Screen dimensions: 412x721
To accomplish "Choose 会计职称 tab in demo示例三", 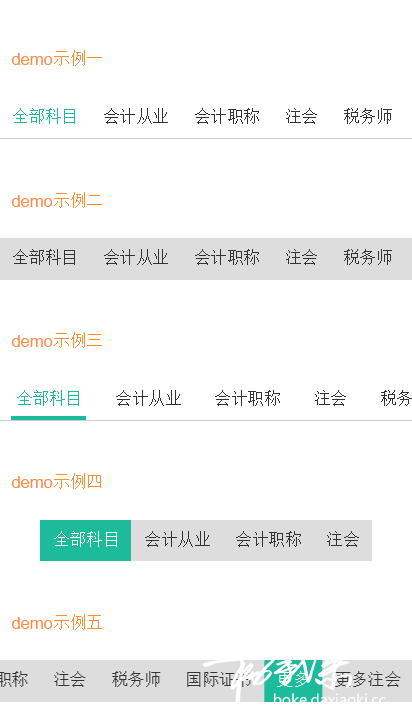I will coord(247,398).
